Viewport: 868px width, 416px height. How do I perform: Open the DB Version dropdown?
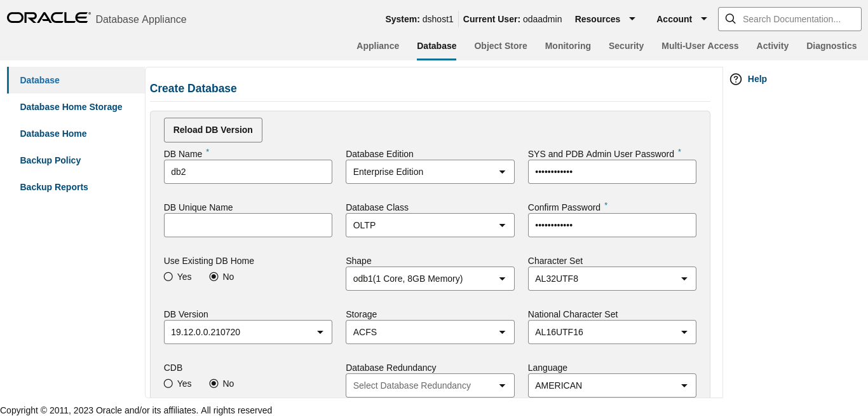320,332
